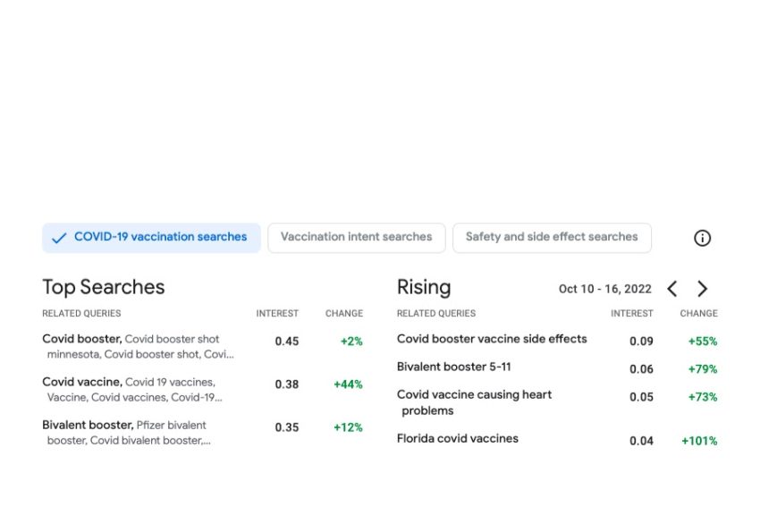Viewport: 760px width, 532px height.
Task: Click Rising RELATED QUERIES column header
Action: (x=436, y=314)
